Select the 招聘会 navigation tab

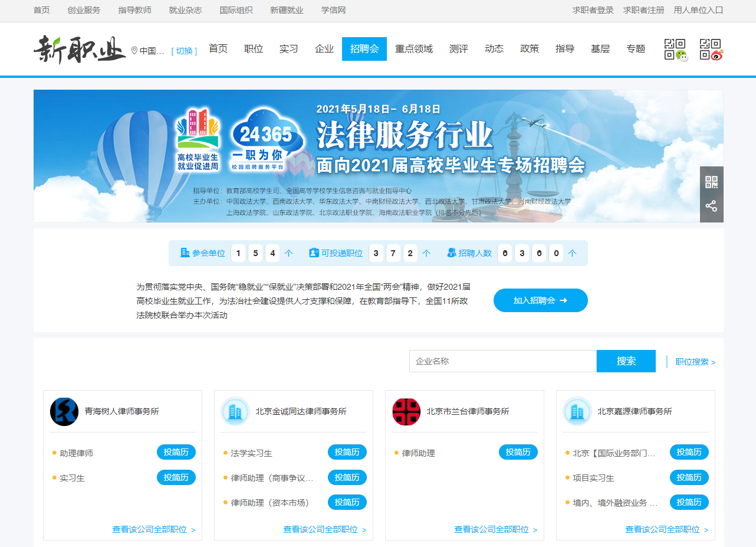tap(364, 49)
